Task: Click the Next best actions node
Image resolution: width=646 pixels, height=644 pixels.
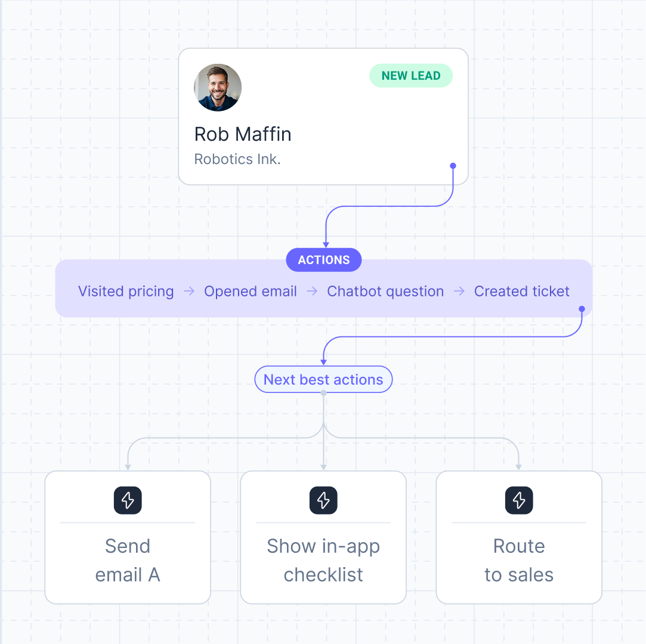Action: (x=323, y=380)
